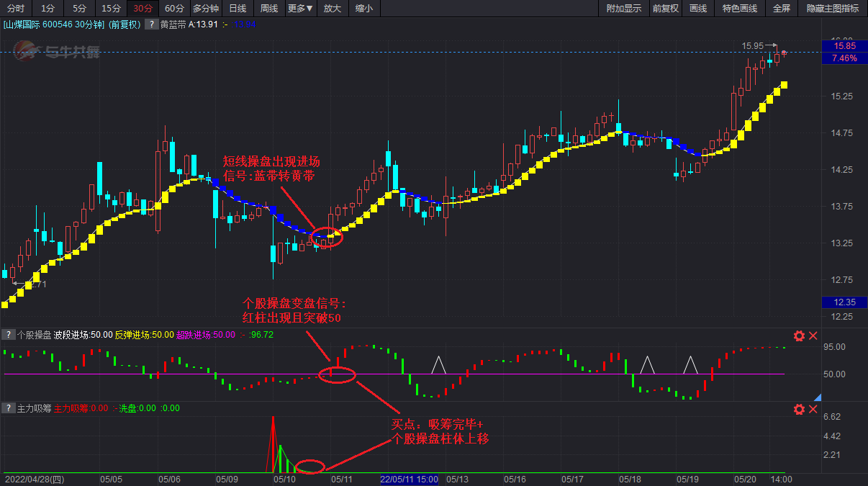The width and height of the screenshot is (868, 486).
Task: Select the 60分 timeframe
Action: pos(173,9)
